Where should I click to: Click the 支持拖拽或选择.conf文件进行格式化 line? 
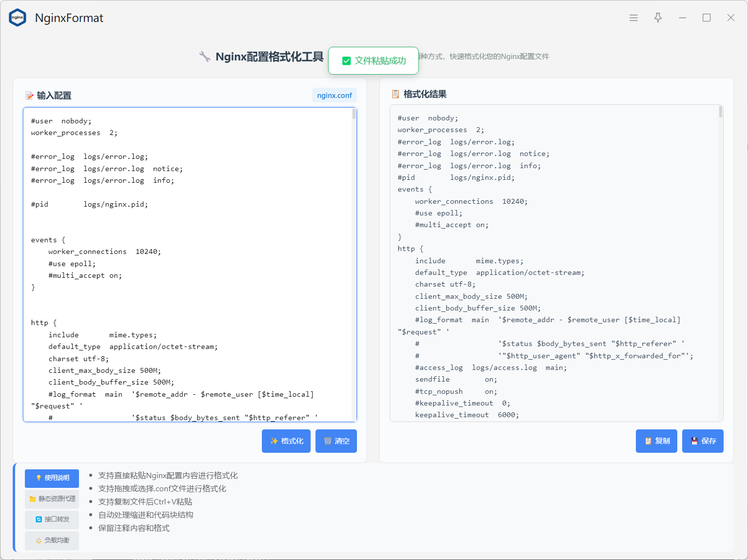point(162,488)
